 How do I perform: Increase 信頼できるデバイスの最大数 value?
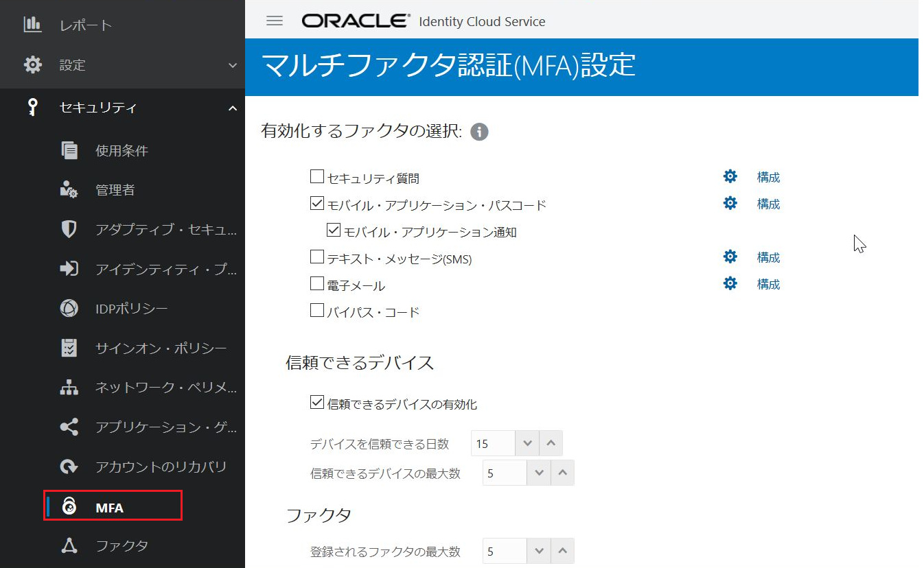point(562,473)
